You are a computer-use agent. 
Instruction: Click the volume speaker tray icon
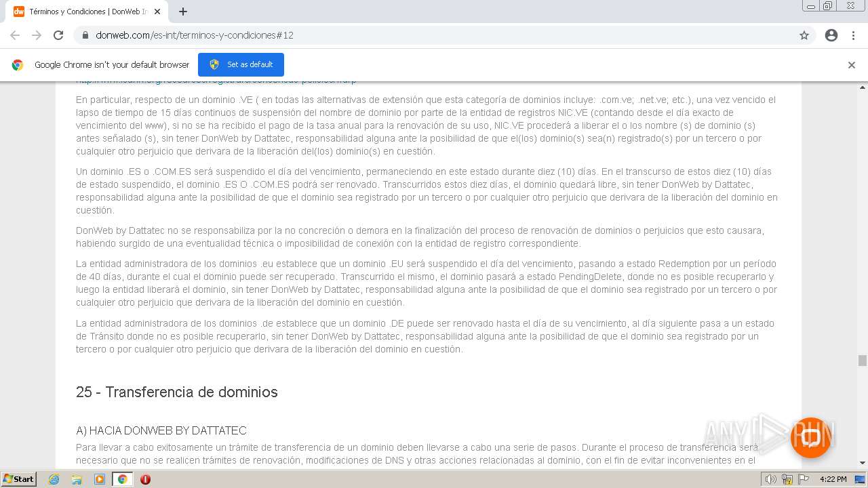coord(770,479)
